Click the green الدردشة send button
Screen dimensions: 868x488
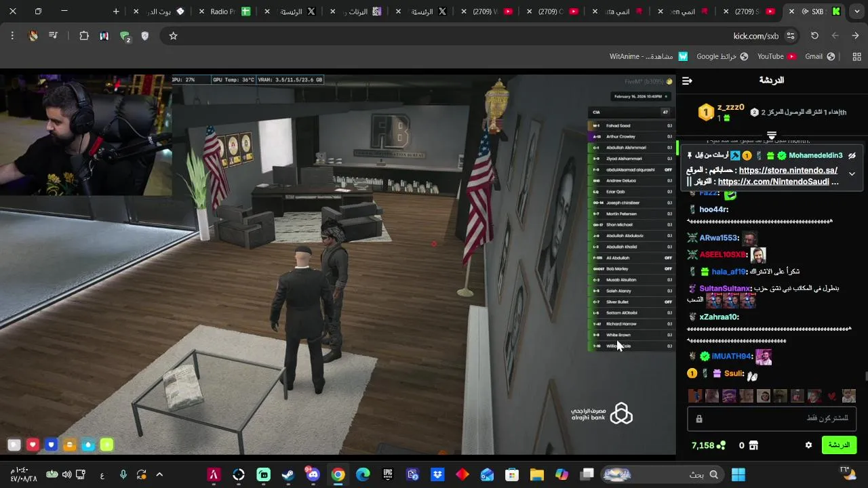839,445
